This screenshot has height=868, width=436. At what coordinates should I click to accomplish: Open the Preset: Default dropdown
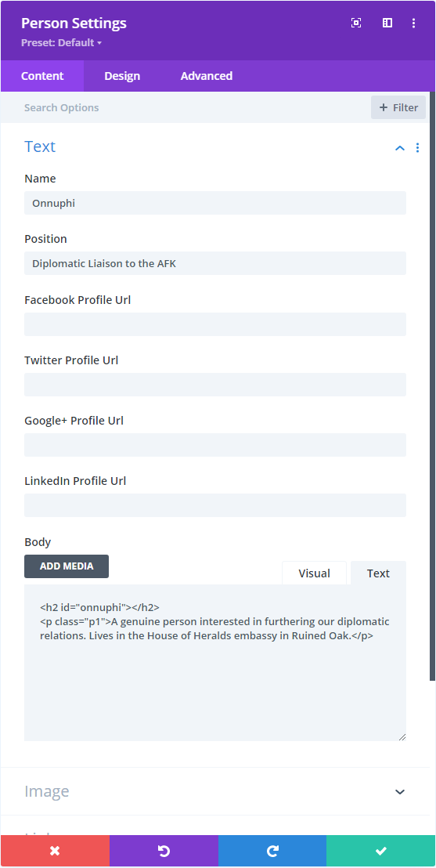(61, 42)
